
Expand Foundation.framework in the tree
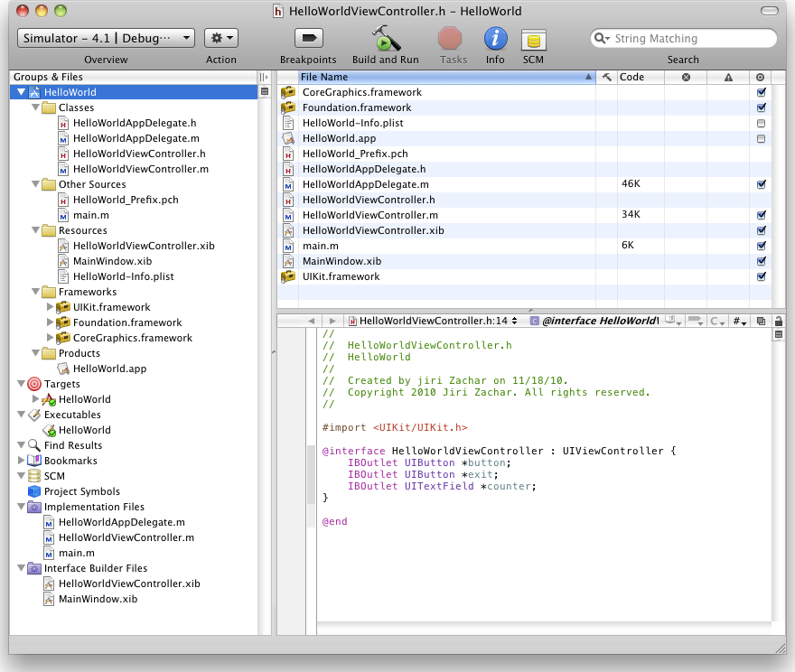[x=50, y=322]
